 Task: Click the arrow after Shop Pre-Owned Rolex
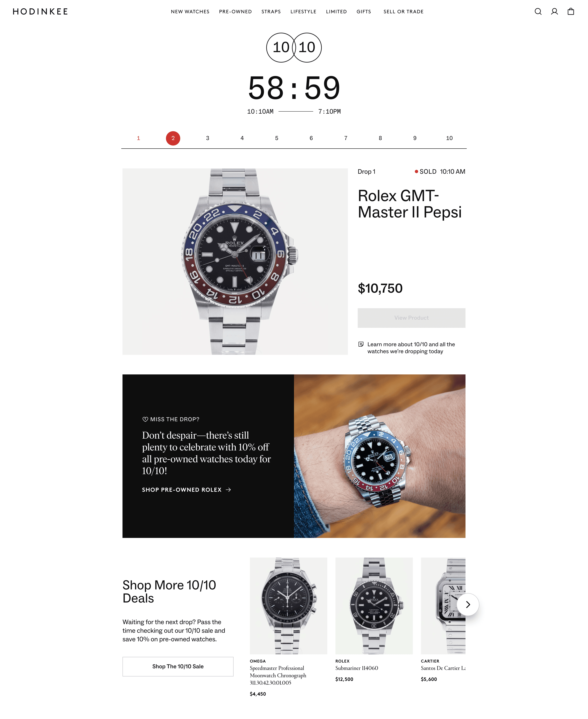point(228,490)
